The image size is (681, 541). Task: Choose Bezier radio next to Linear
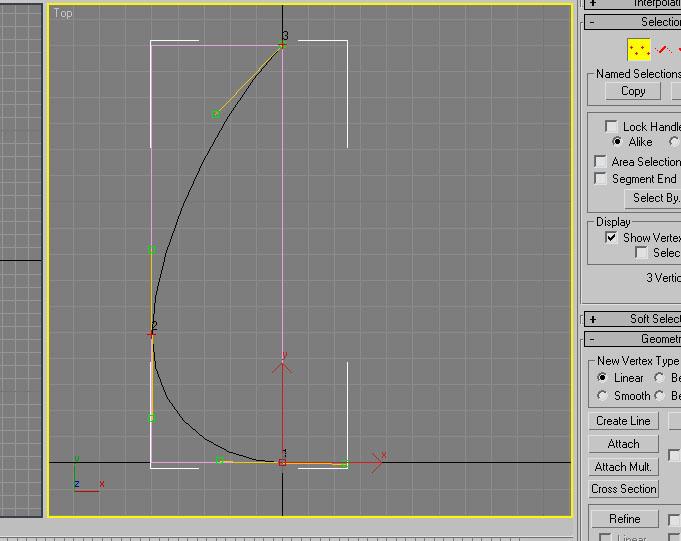[659, 378]
